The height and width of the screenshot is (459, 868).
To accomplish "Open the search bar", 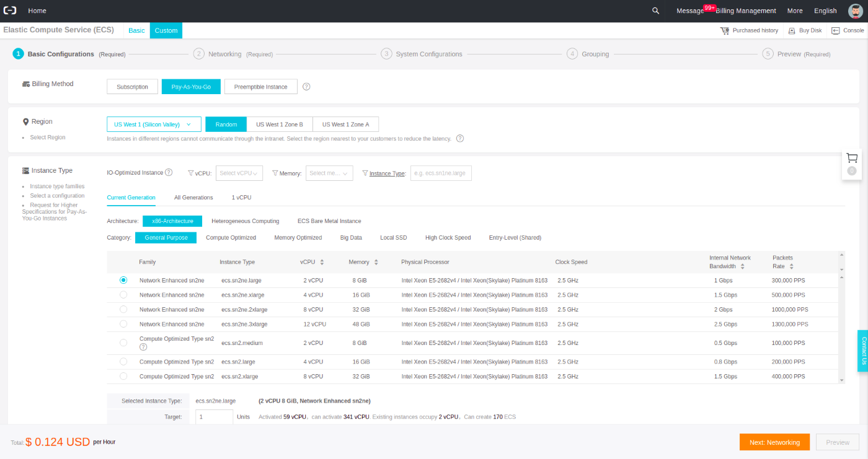I will click(655, 11).
